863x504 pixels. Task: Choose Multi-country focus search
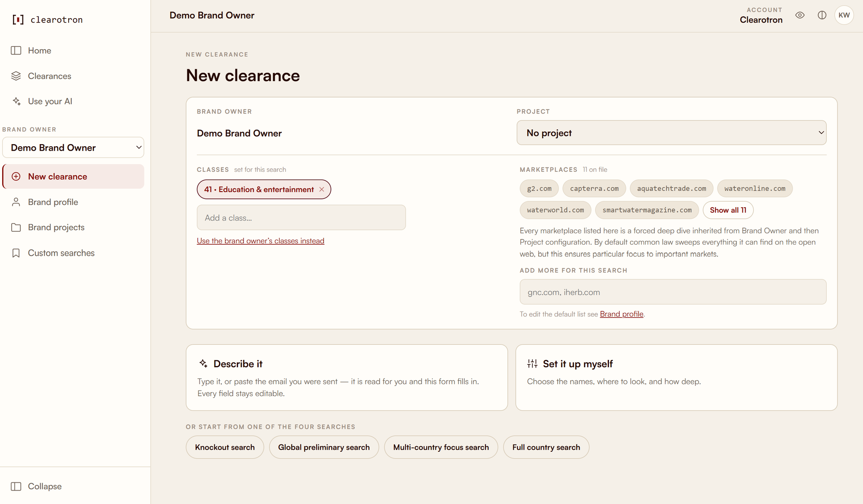click(441, 447)
